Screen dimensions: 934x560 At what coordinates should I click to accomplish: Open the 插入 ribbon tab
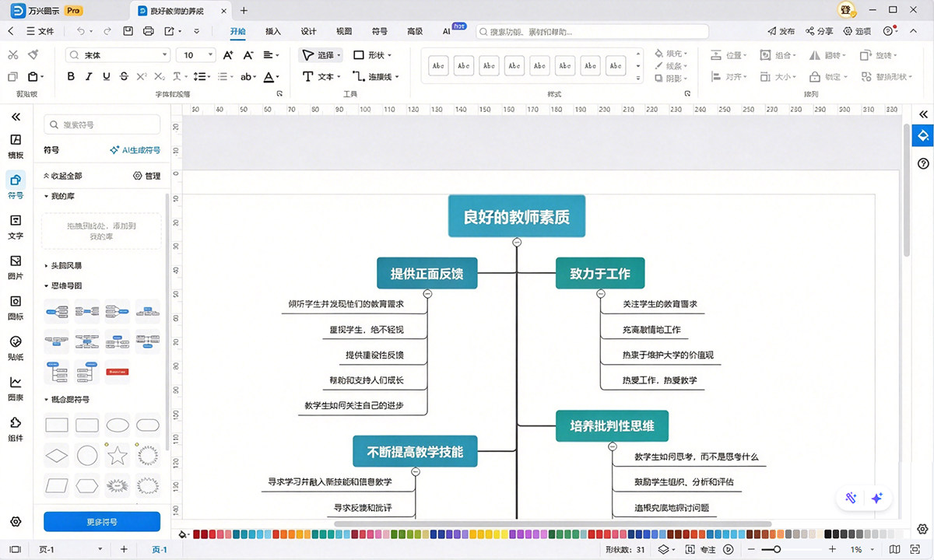coord(273,31)
